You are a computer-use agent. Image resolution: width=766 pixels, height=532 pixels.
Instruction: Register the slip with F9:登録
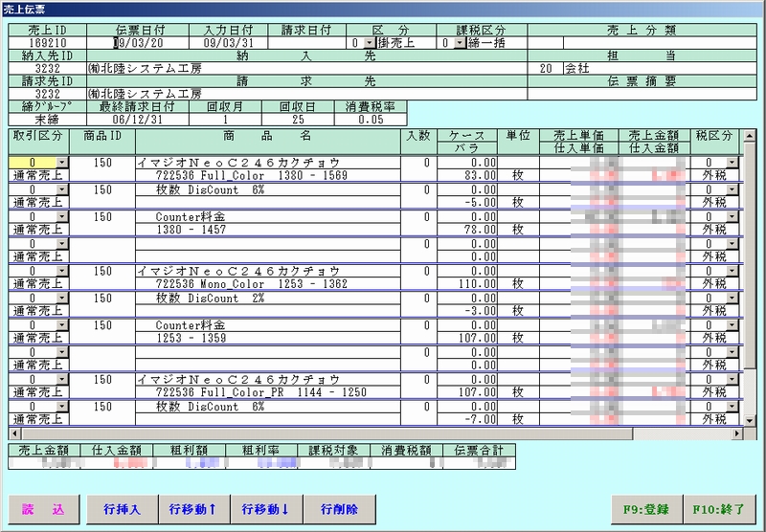point(644,509)
